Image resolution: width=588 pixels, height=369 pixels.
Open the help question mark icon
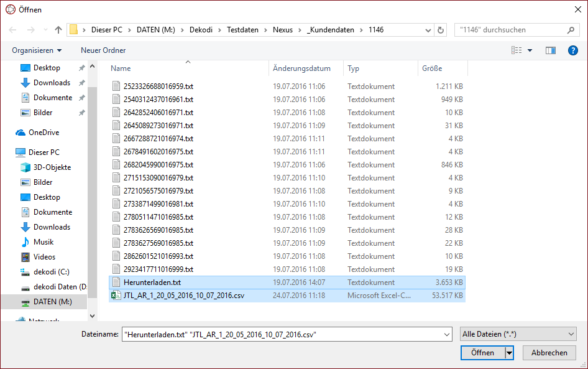572,50
